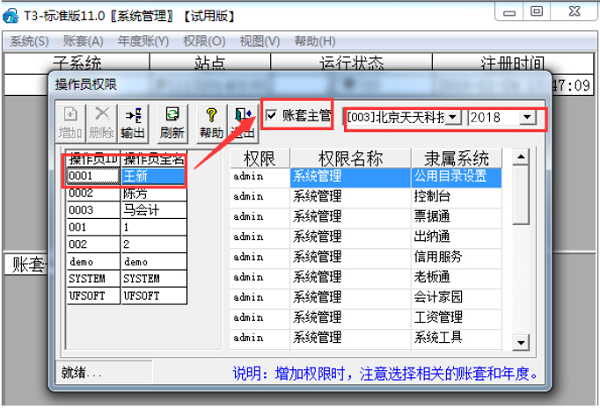This screenshot has width=600, height=408.
Task: Select permission row 出纳通
Action: (365, 238)
